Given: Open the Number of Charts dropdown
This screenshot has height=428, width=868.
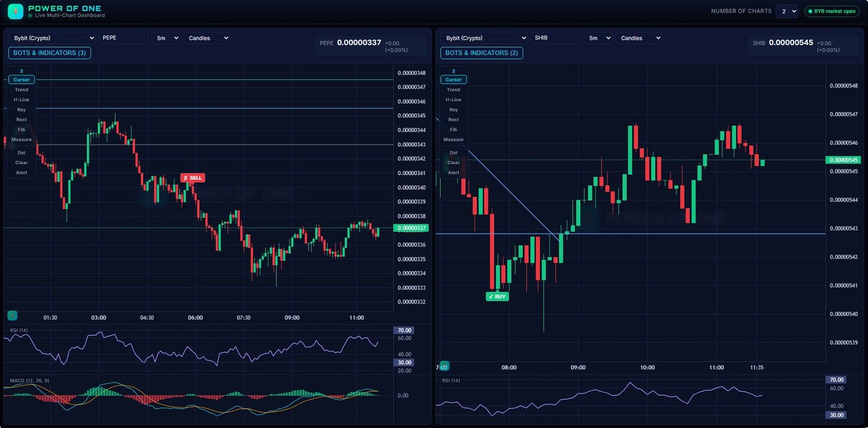Looking at the screenshot, I should pos(787,11).
